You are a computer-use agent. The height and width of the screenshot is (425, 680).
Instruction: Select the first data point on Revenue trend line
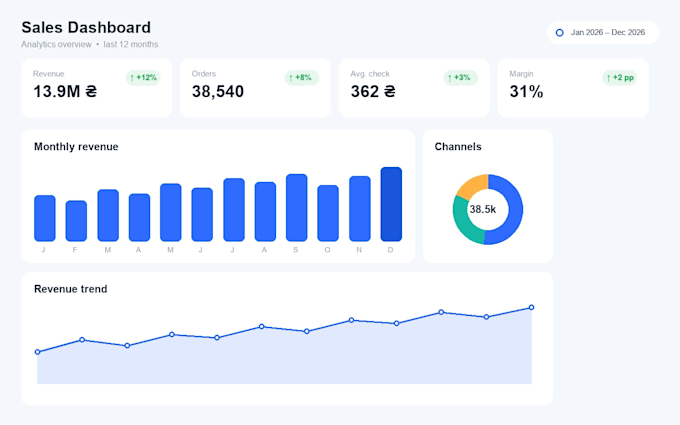(x=37, y=352)
